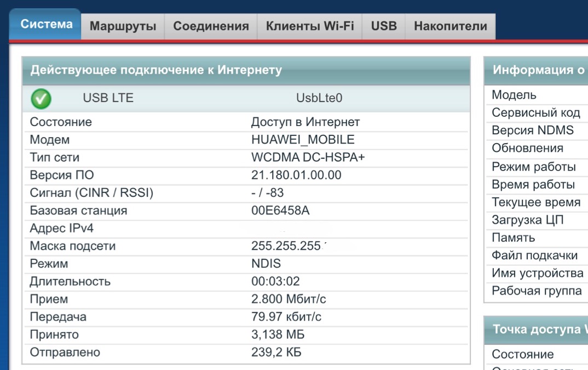
Task: Click the USB LTE connection name
Action: click(x=108, y=98)
